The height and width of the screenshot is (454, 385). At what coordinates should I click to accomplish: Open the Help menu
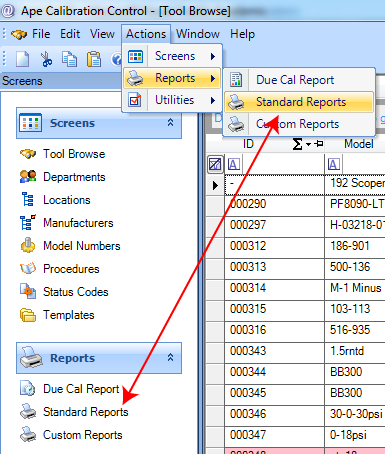242,34
